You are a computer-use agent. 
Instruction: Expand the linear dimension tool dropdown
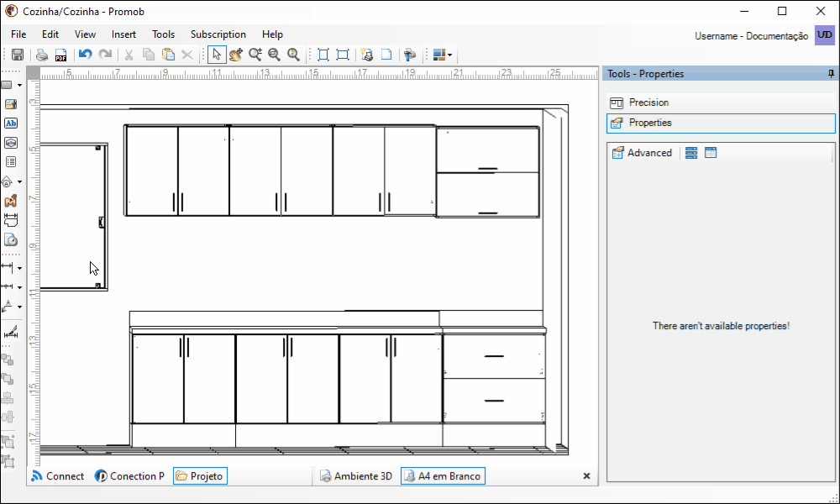pyautogui.click(x=19, y=268)
